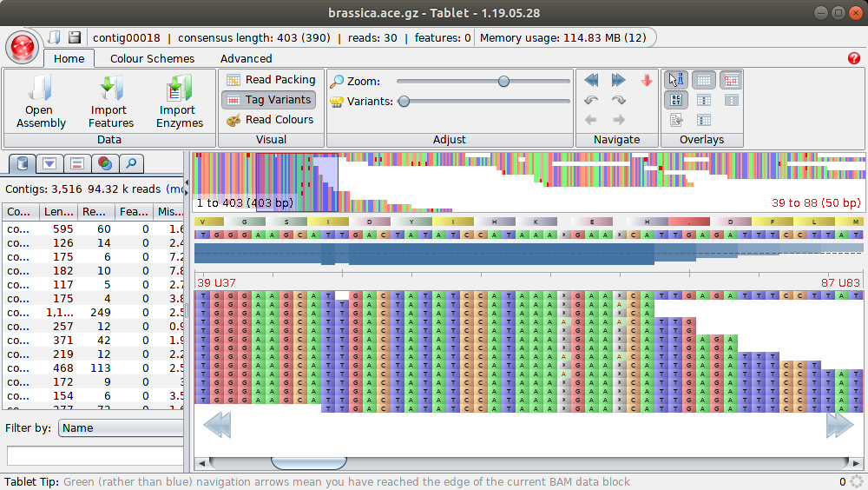Click the Import Features icon
Screen dimensions: 868x490
pos(111,89)
